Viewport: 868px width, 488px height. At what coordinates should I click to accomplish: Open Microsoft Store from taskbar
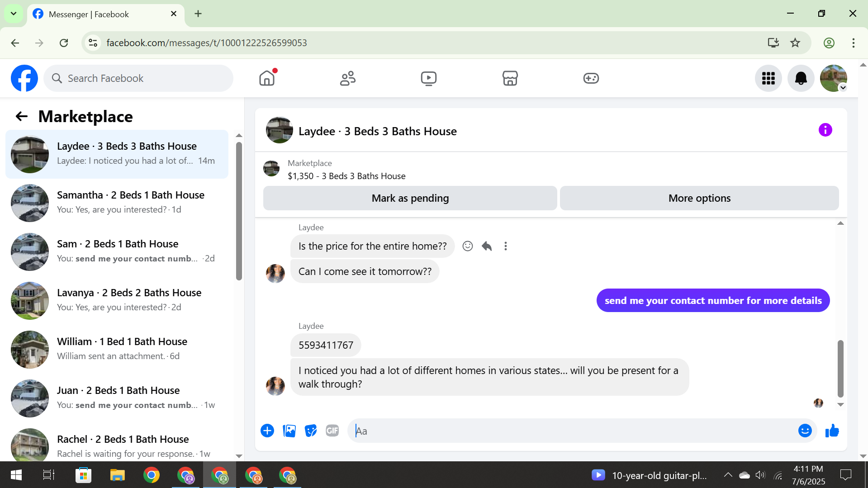pyautogui.click(x=83, y=475)
